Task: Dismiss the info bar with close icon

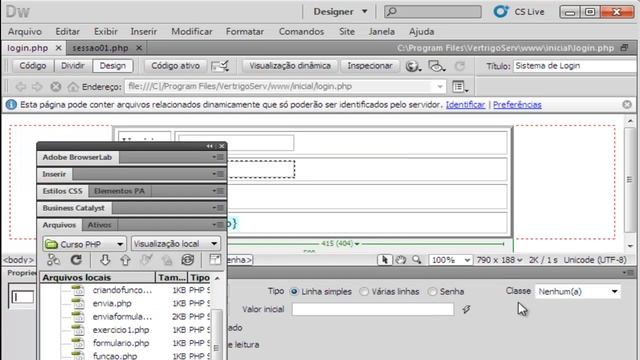Action: [x=627, y=104]
